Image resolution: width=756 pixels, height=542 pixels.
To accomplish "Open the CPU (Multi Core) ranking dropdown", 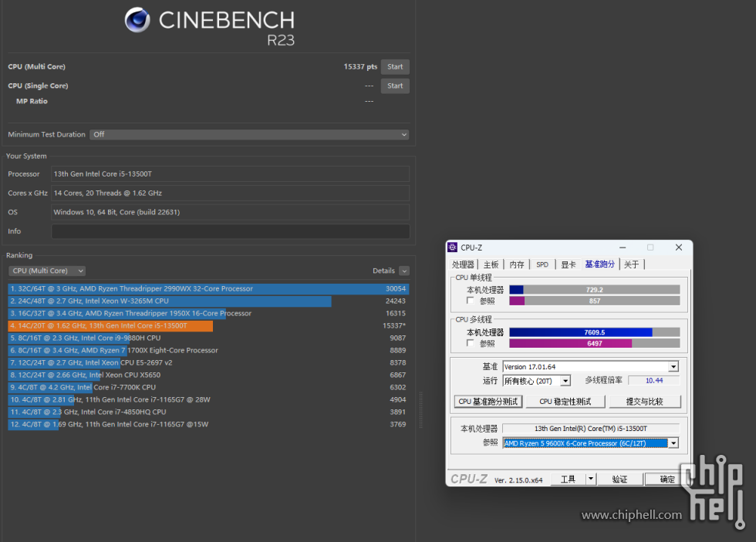I will [x=47, y=271].
